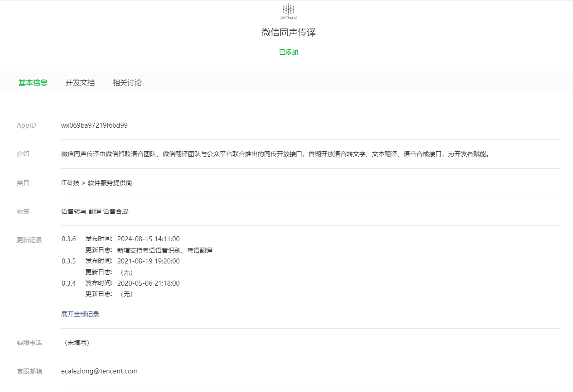Select the 微信同声传译 plugin title
The height and width of the screenshot is (392, 573).
click(x=289, y=33)
